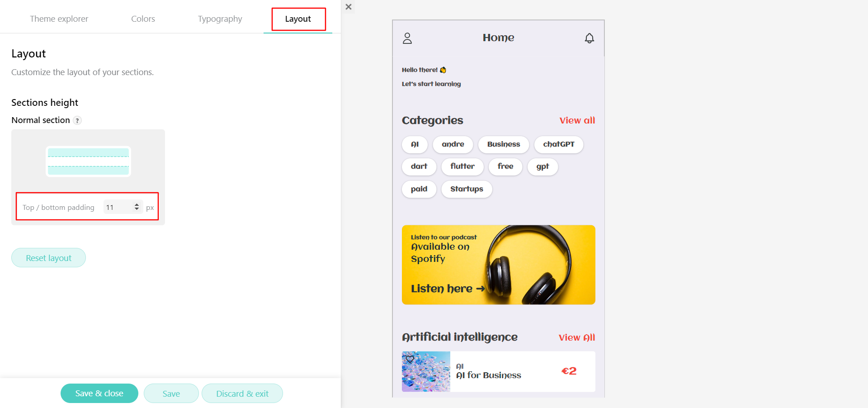Open the Typography tab

click(x=220, y=19)
